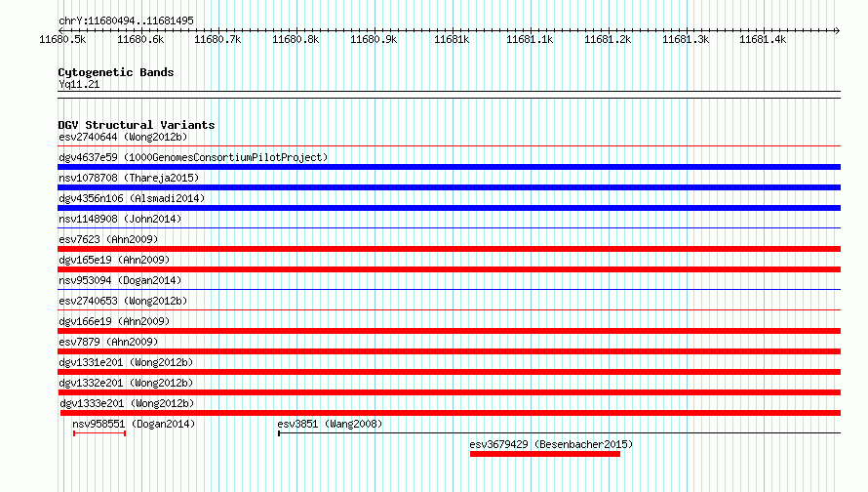
Task: Select variant label nsv958551 (Dogan2014)
Action: (134, 424)
